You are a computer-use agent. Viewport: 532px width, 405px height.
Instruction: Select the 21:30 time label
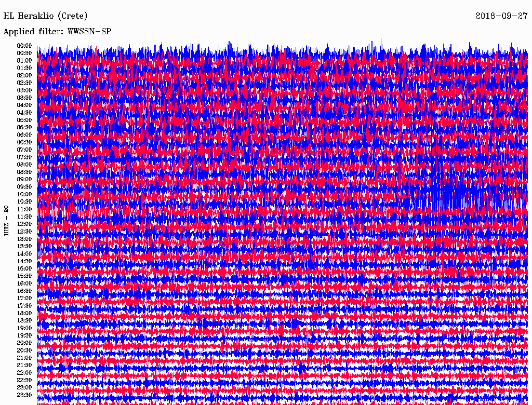[x=24, y=366]
